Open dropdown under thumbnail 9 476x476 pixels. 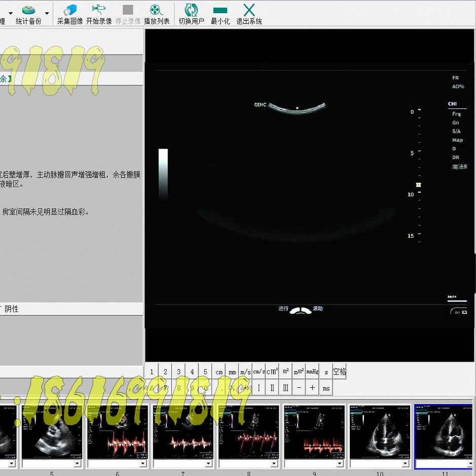[340, 463]
